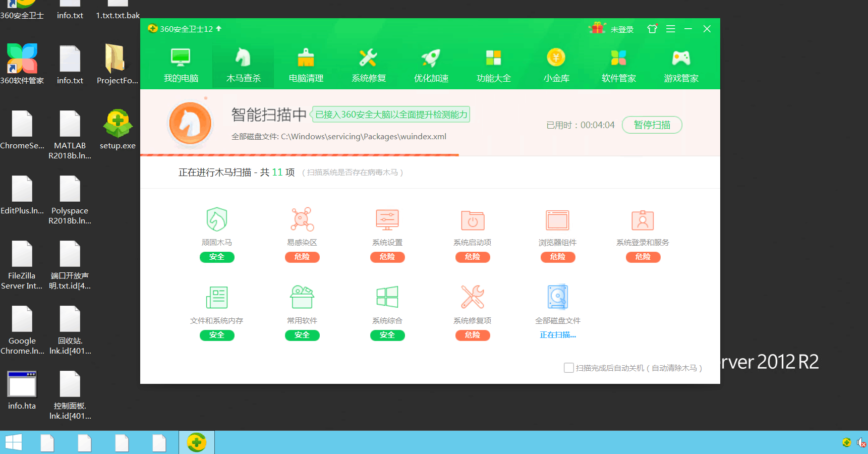Viewport: 868px width, 454px height.
Task: Select Google Chrome.ln... file on desktop
Action: pos(22,330)
